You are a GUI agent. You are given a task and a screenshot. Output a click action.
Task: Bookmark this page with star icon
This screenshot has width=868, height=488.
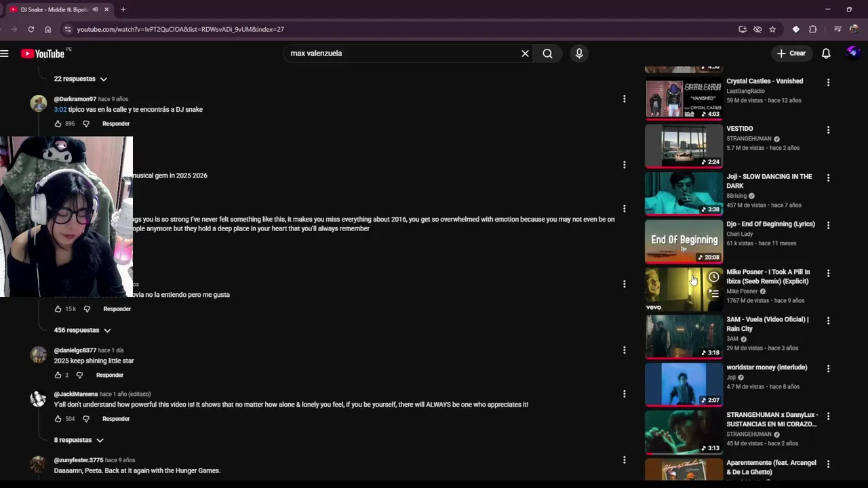click(772, 29)
